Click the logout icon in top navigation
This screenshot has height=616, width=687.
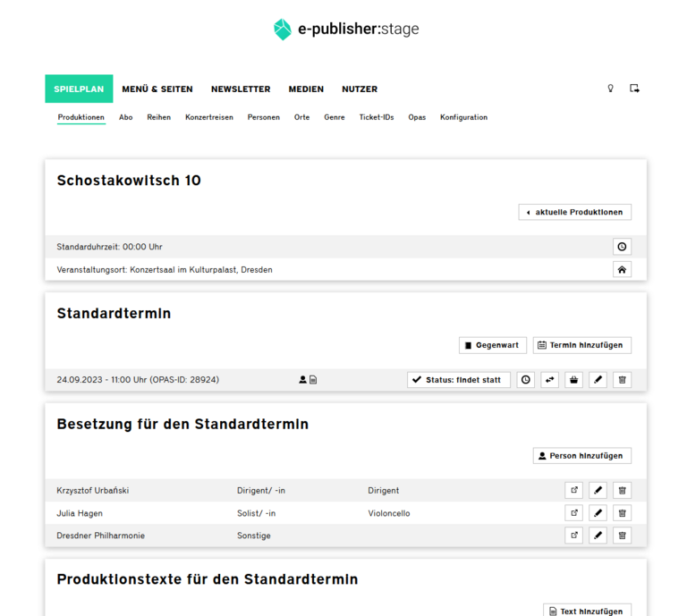click(634, 89)
